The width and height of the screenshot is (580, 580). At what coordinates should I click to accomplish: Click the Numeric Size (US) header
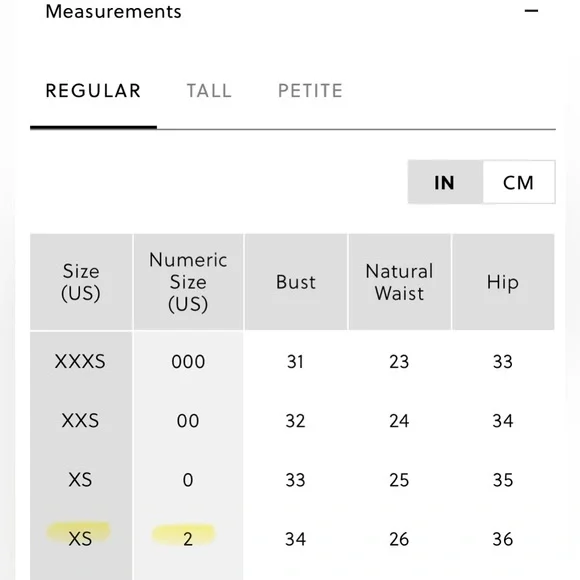click(188, 282)
